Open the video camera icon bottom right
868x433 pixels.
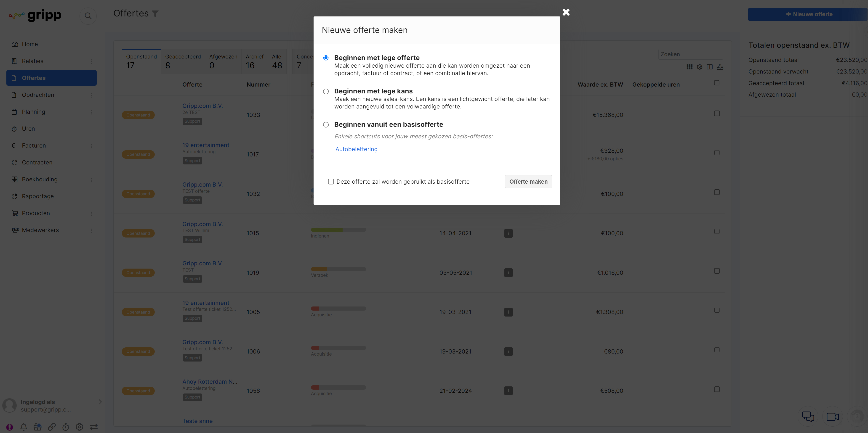(833, 417)
